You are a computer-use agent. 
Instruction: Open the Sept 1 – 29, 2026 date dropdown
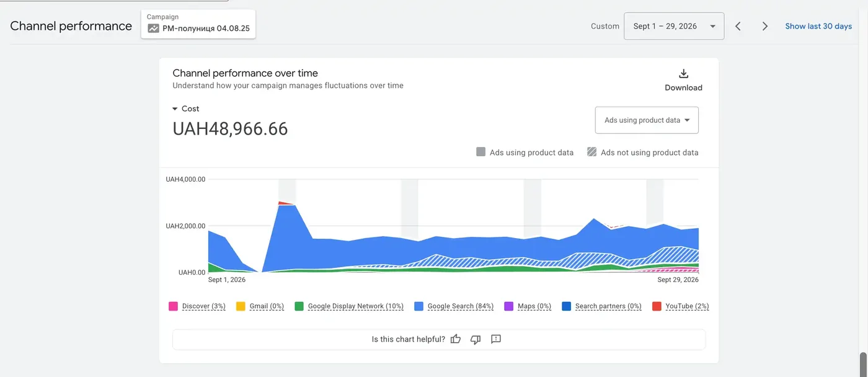point(674,26)
